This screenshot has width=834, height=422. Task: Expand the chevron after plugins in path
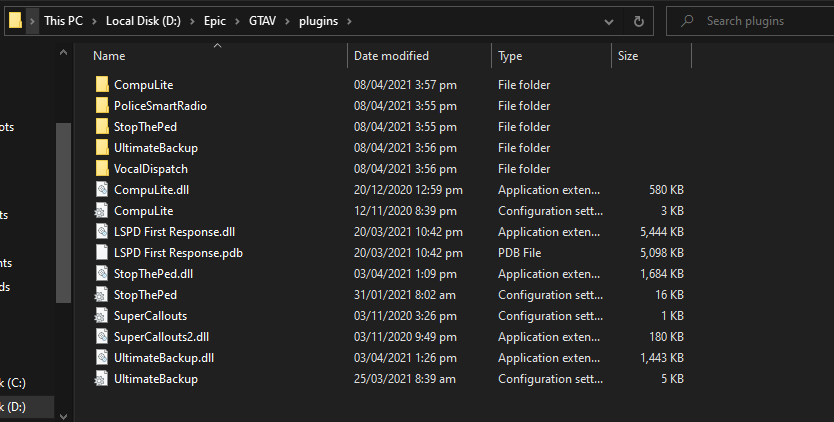[x=346, y=21]
